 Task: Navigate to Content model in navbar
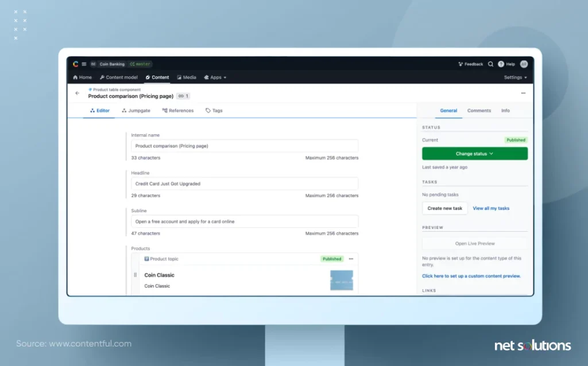coord(119,77)
